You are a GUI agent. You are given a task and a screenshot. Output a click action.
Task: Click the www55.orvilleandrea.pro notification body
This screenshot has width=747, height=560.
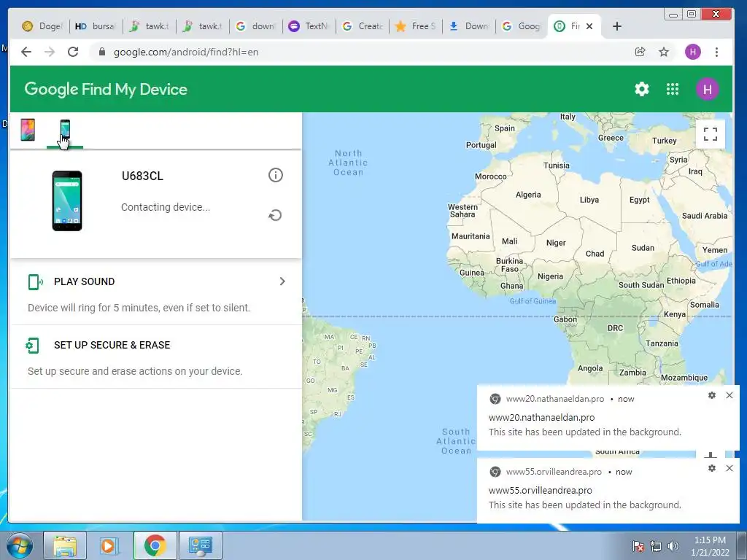(608, 491)
